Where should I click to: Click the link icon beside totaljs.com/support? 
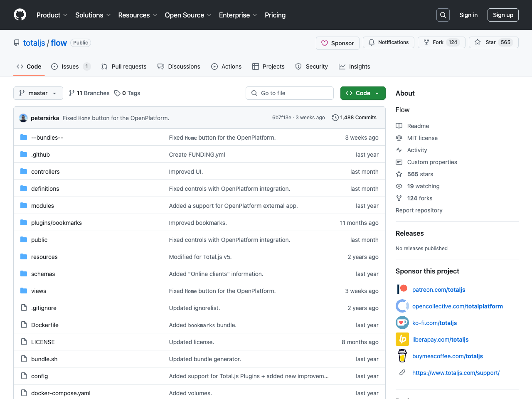[402, 372]
